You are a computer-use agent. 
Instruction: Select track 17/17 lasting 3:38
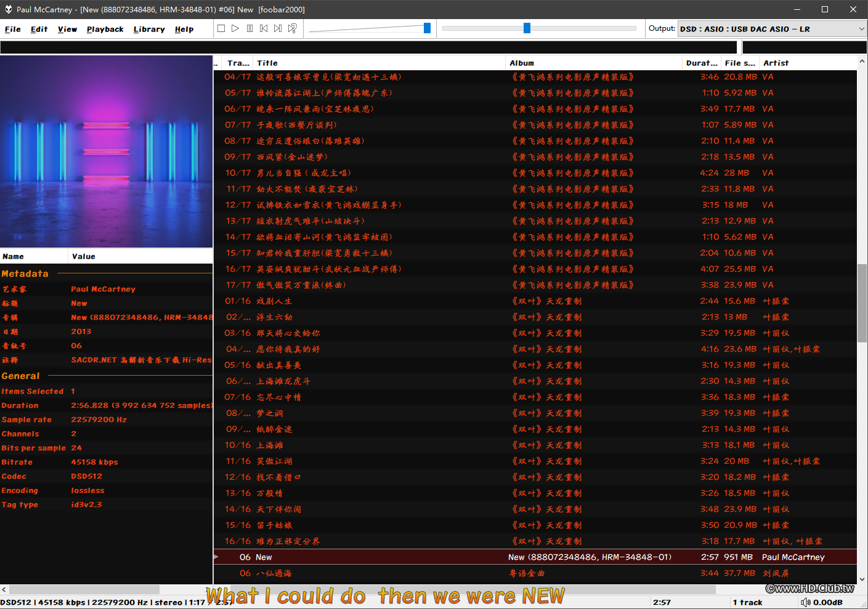tap(535, 285)
